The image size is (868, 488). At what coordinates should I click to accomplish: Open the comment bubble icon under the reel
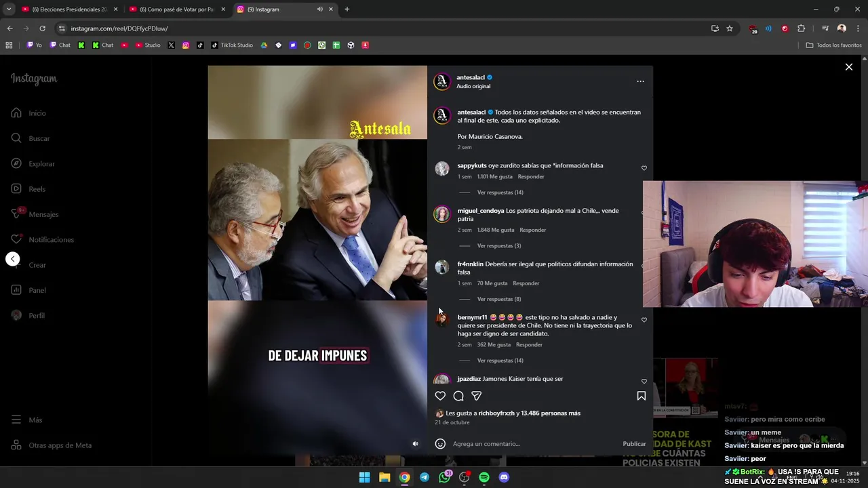click(x=458, y=396)
